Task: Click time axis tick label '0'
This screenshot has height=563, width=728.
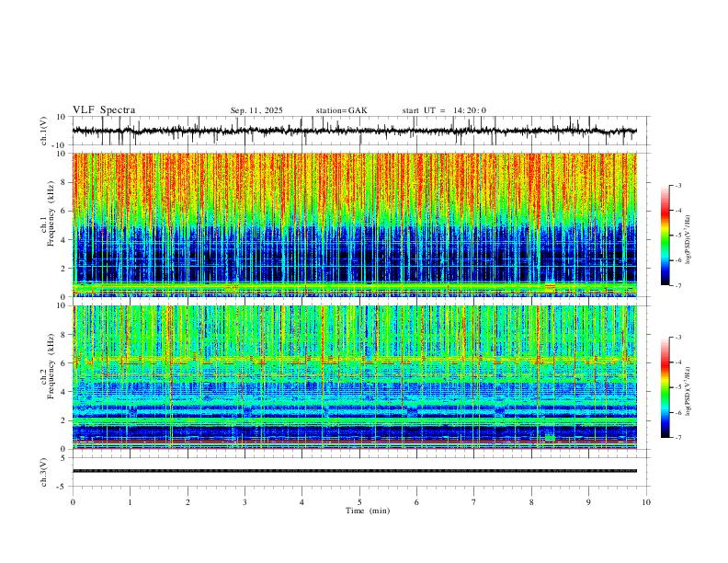Action: tap(73, 502)
